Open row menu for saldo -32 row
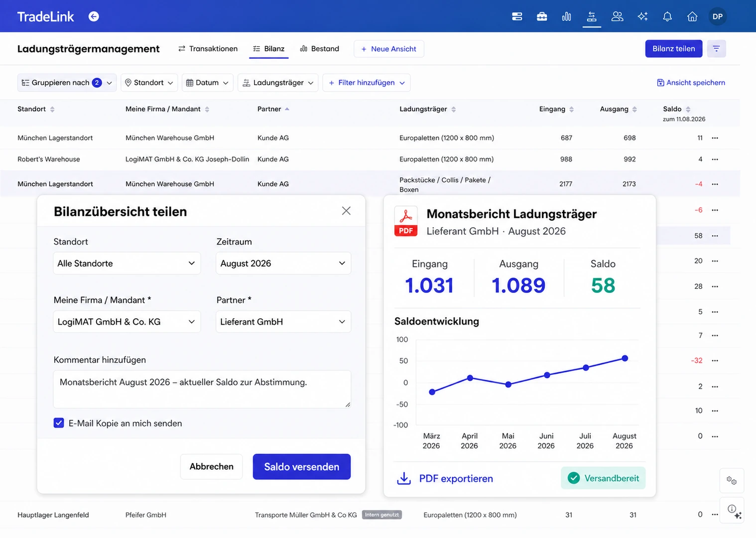The width and height of the screenshot is (756, 538). [715, 361]
